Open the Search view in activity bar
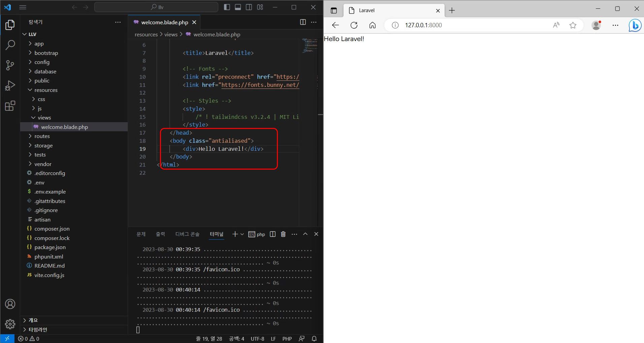Image resolution: width=644 pixels, height=343 pixels. click(10, 45)
